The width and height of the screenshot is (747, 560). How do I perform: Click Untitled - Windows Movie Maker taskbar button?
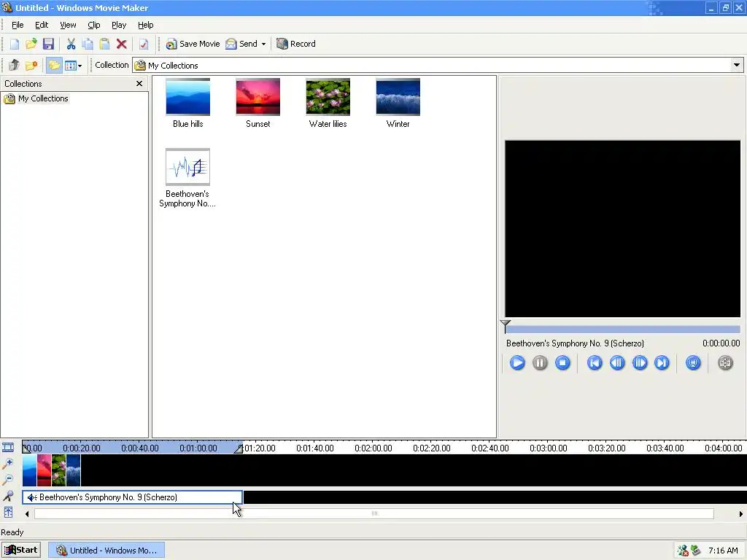pos(107,551)
